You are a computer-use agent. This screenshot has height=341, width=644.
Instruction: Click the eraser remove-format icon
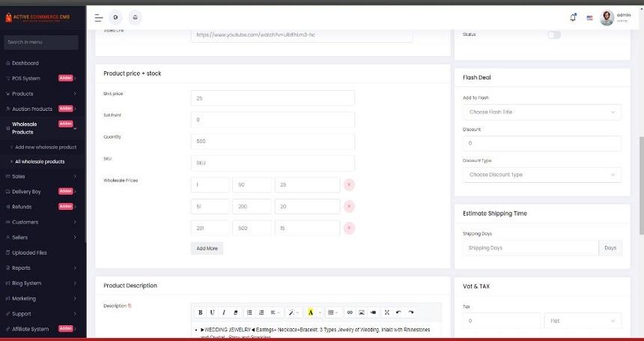(x=235, y=313)
